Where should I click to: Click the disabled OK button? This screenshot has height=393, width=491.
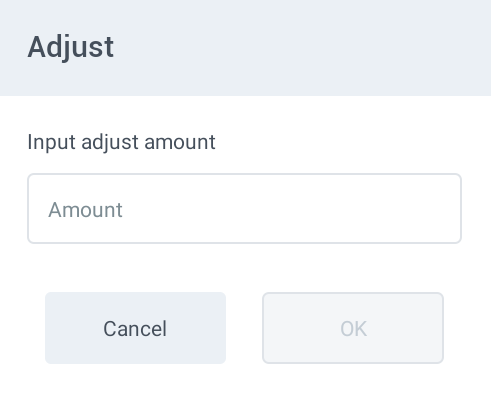pyautogui.click(x=353, y=328)
